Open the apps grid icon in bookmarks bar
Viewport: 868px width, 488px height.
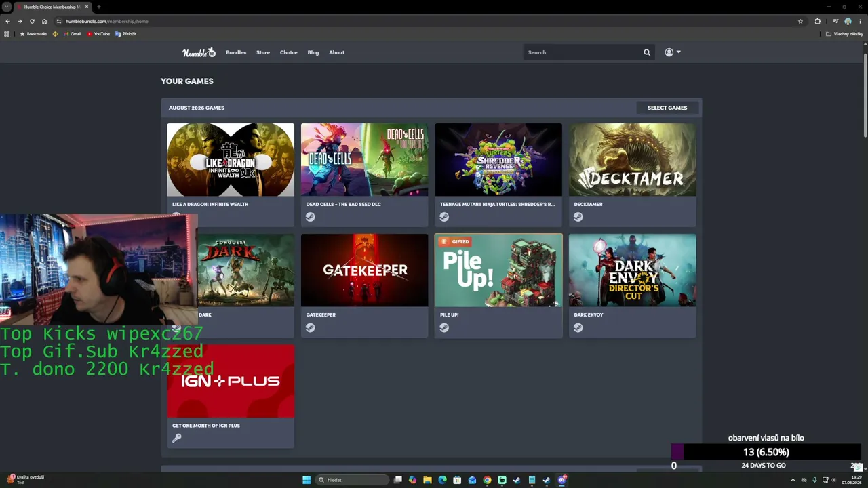[7, 34]
